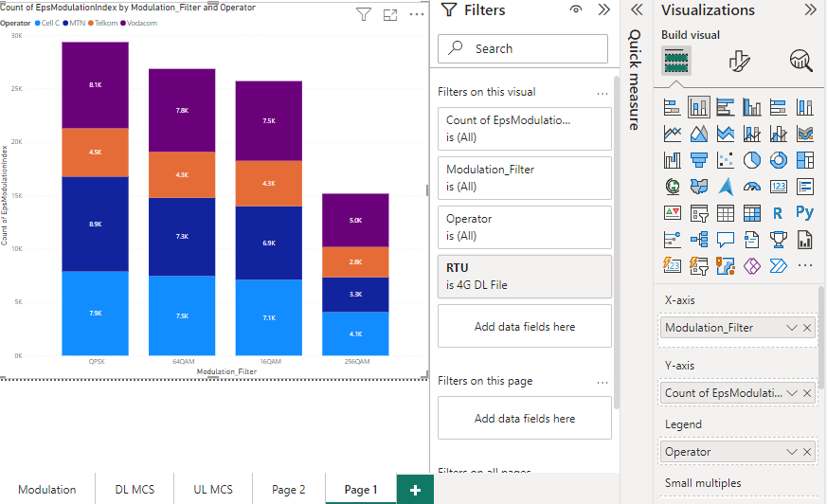Open dropdown for Count of EpsModulati... Y-axis field
Viewport: 827px width, 504px height.
[791, 393]
